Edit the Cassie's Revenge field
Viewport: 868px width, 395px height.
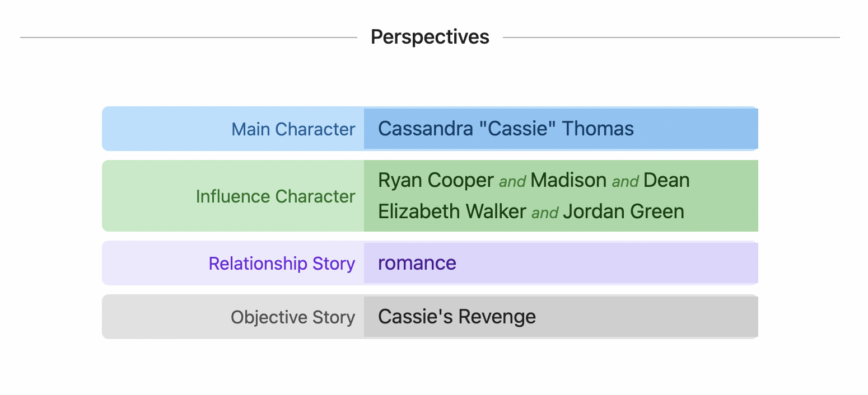[561, 317]
